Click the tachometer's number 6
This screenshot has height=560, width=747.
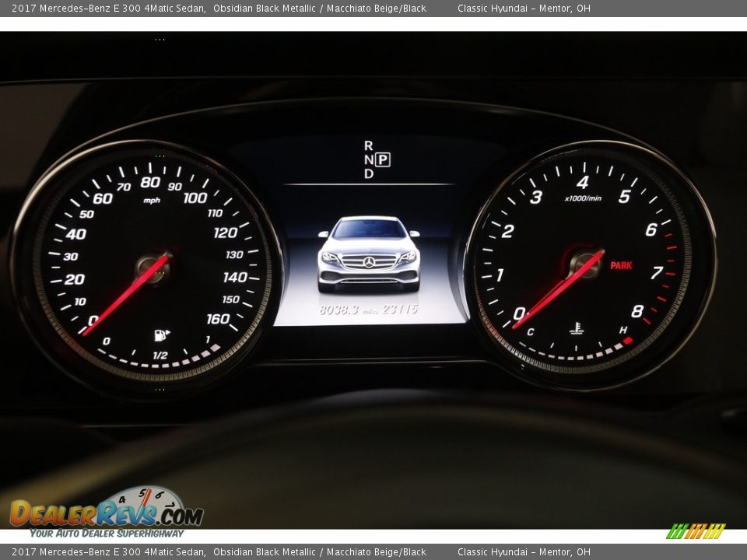click(x=651, y=230)
